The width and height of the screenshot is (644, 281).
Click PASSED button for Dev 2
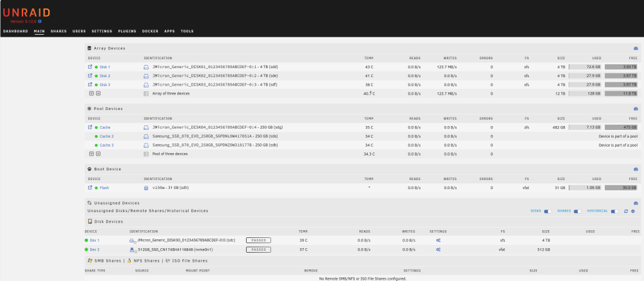click(258, 249)
